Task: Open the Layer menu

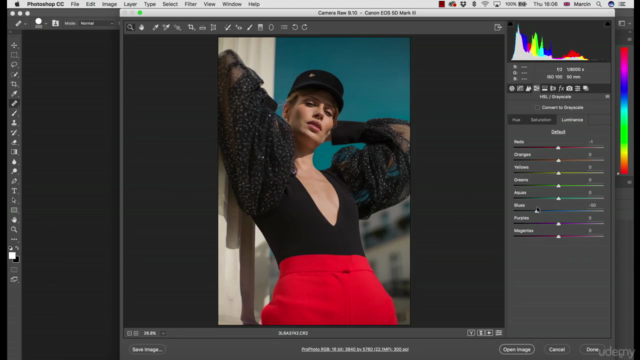Action: [x=130, y=4]
